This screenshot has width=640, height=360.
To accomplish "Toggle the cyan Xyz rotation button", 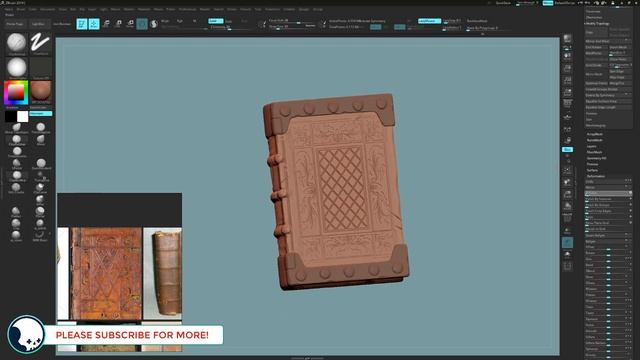I will [x=567, y=149].
